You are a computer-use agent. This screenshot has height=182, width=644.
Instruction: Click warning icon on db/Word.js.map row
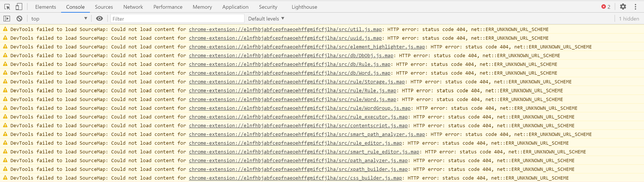pyautogui.click(x=5, y=73)
